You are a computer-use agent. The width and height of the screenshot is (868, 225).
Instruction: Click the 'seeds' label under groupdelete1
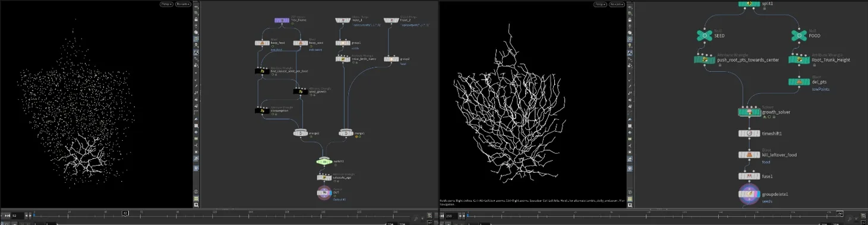point(766,201)
